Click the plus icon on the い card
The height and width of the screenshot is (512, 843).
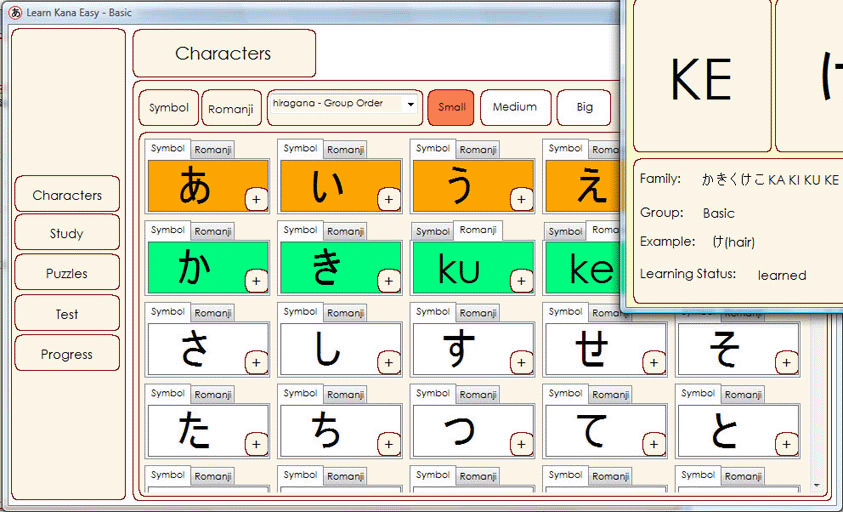pyautogui.click(x=389, y=200)
